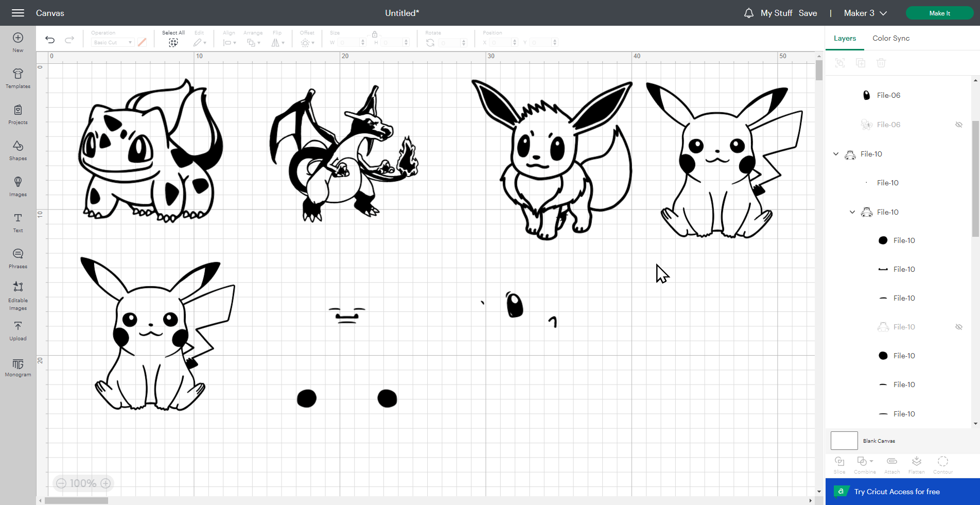Screen dimensions: 980x505
Task: Open the Upload panel
Action: [18, 330]
